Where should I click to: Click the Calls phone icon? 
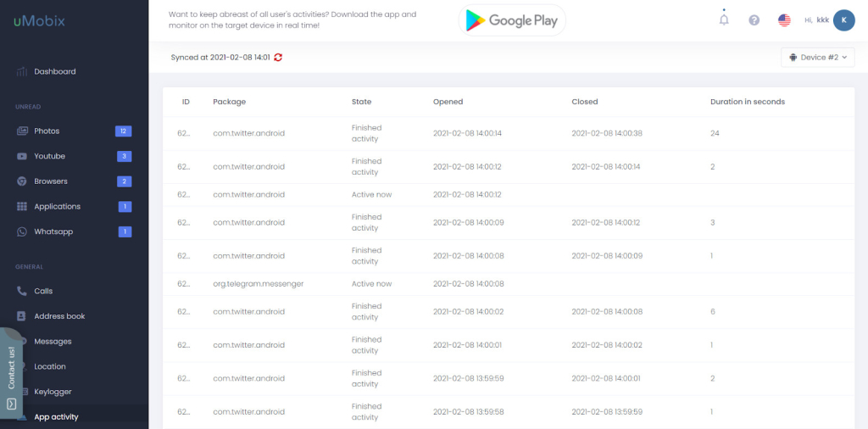coord(22,291)
